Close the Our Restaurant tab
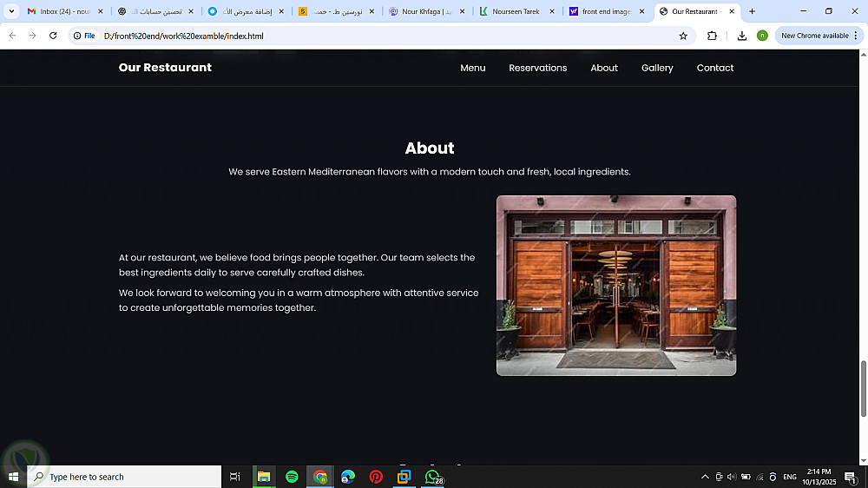 [x=731, y=11]
